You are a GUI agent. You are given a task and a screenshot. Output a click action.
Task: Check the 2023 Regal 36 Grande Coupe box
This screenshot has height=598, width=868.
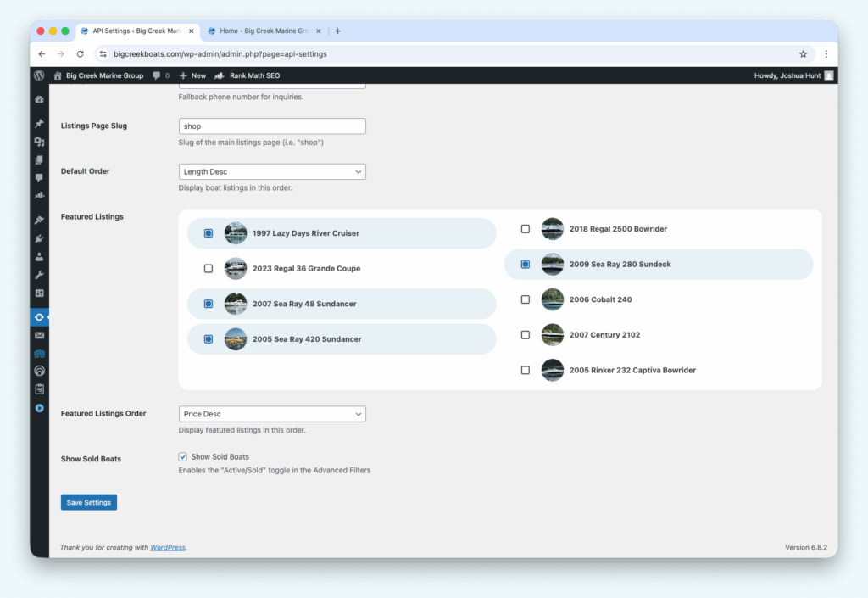[209, 269]
